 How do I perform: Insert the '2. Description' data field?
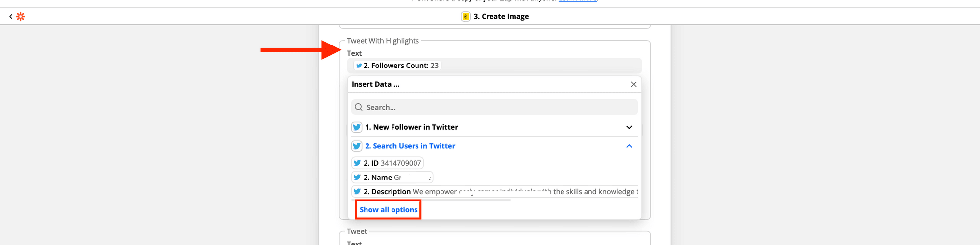(495, 192)
